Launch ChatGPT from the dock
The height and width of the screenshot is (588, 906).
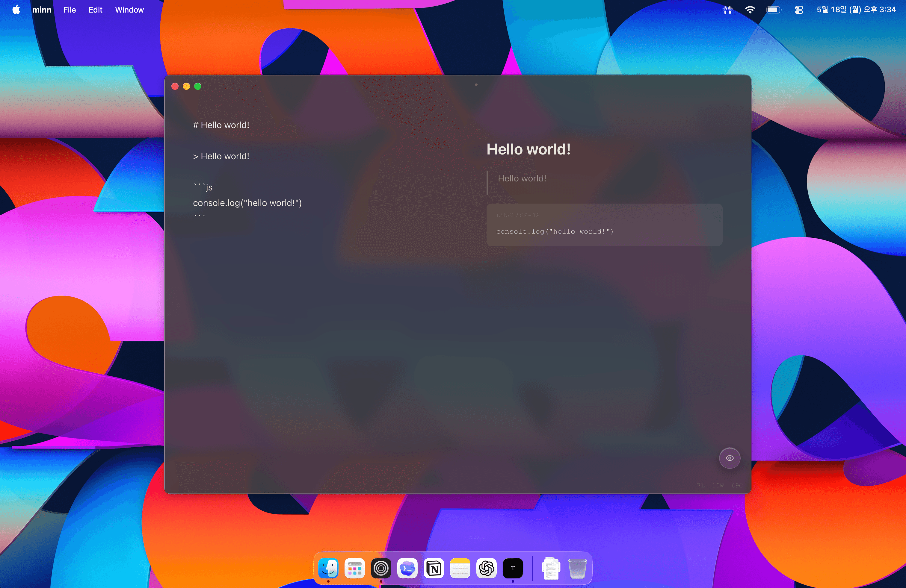pyautogui.click(x=487, y=568)
